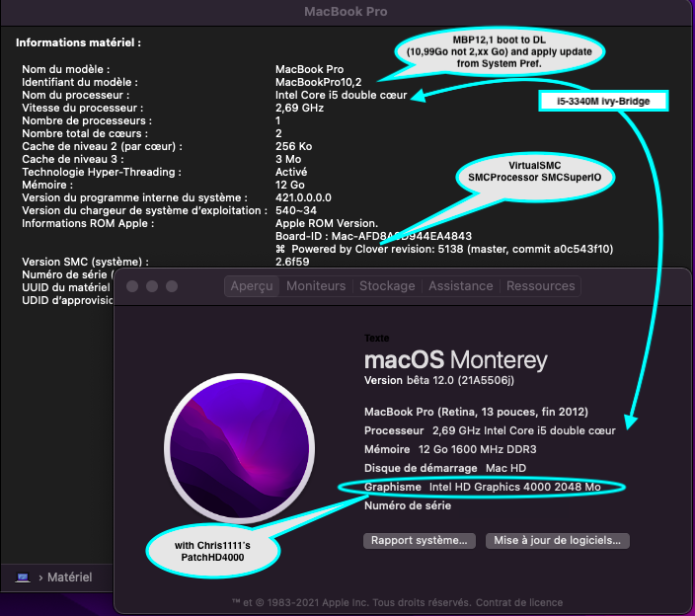Switch to the Aperçu tab
This screenshot has height=616, width=695.
252,286
